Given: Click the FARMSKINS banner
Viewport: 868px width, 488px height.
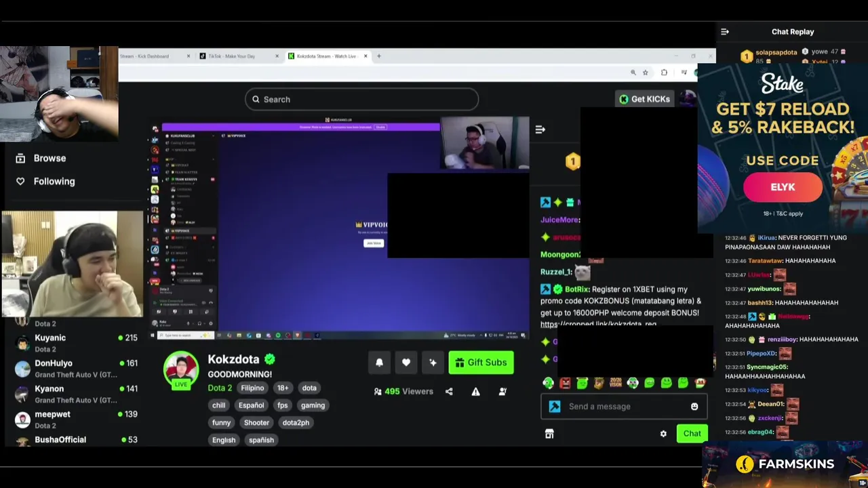Looking at the screenshot, I should point(785,464).
